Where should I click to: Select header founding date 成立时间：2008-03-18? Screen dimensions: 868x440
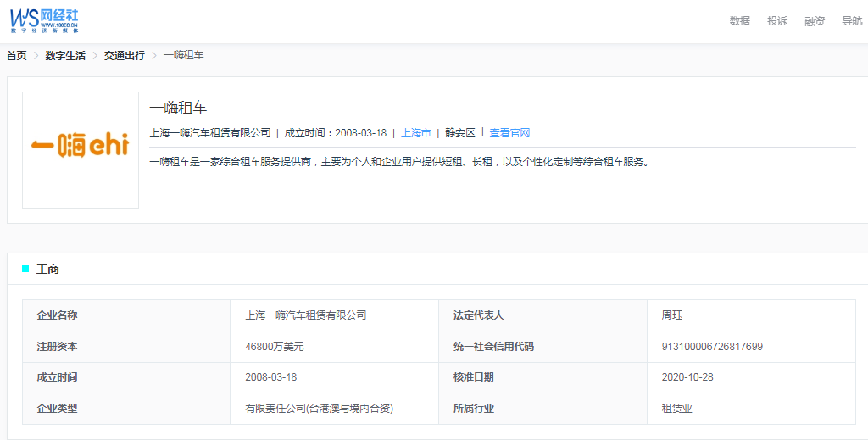tap(336, 133)
